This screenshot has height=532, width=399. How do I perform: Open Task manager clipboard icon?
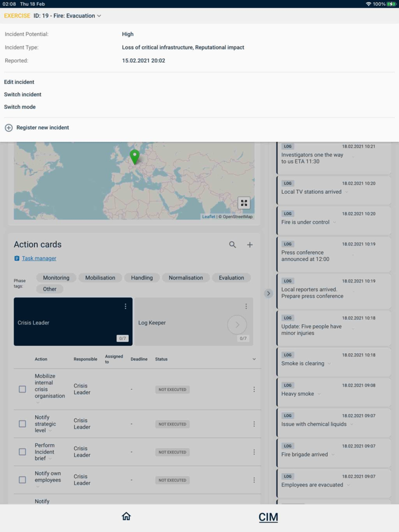(17, 259)
